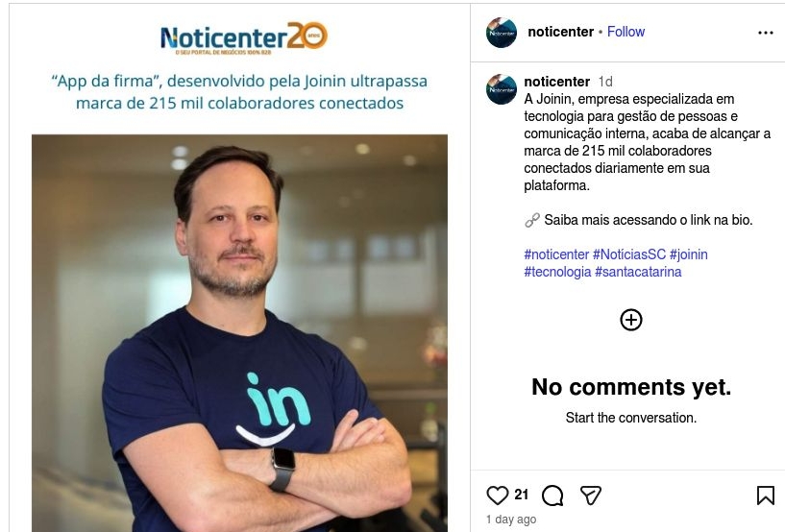Save the post with the bookmark icon

click(765, 496)
